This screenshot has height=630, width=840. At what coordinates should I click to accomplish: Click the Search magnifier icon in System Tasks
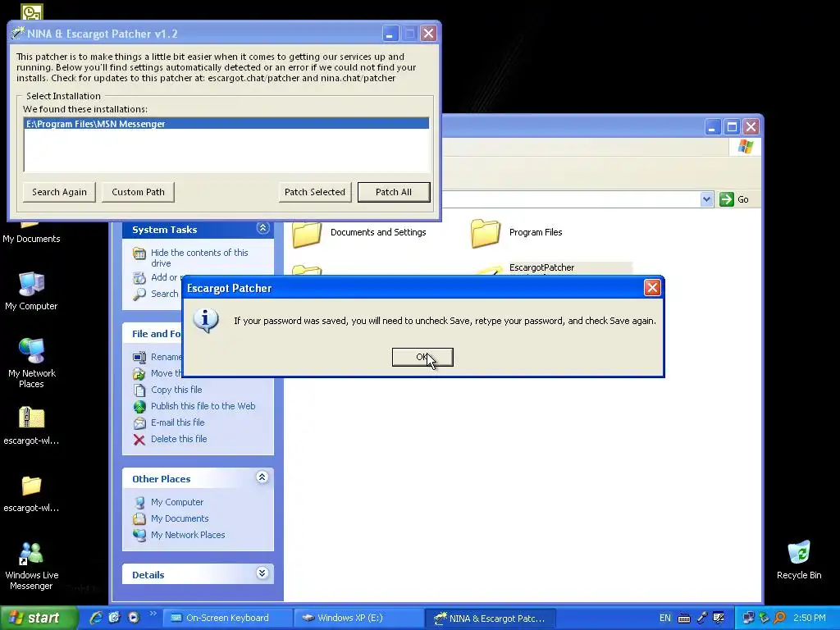click(x=139, y=294)
